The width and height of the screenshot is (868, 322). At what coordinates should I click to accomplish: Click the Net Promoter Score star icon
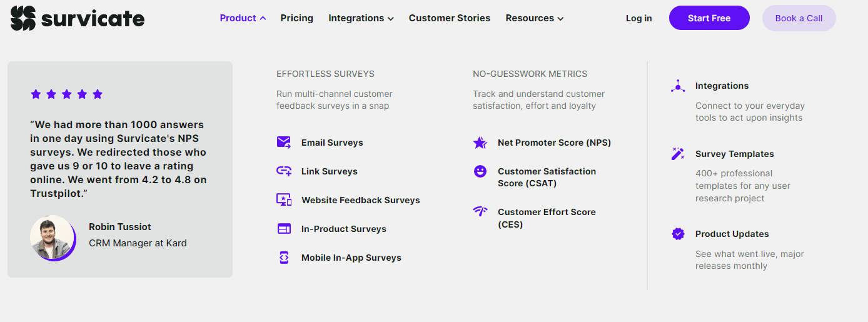coord(480,143)
